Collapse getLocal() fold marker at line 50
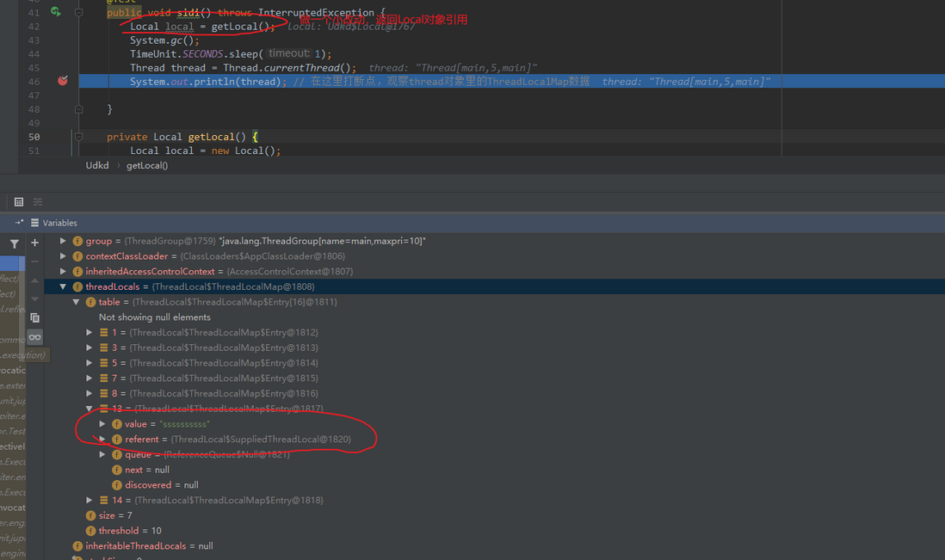The image size is (945, 560). coord(78,137)
